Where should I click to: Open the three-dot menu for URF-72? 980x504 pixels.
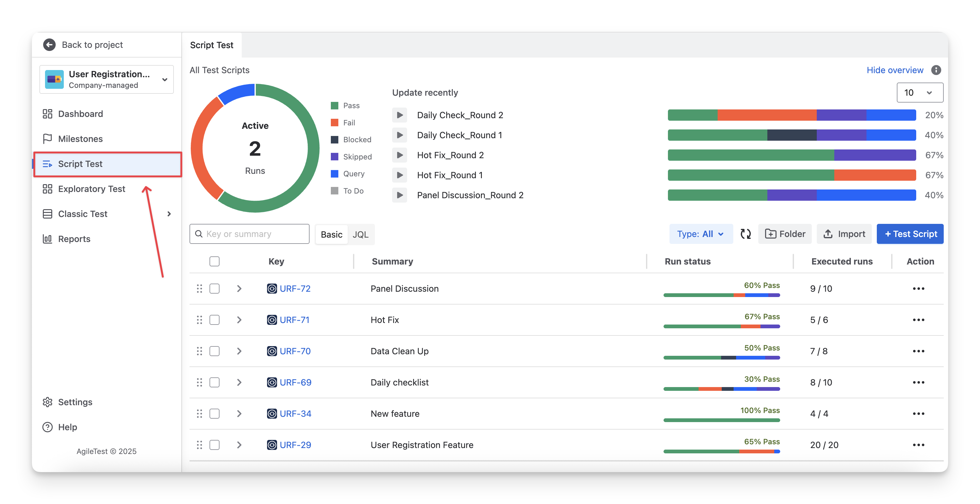[918, 289]
